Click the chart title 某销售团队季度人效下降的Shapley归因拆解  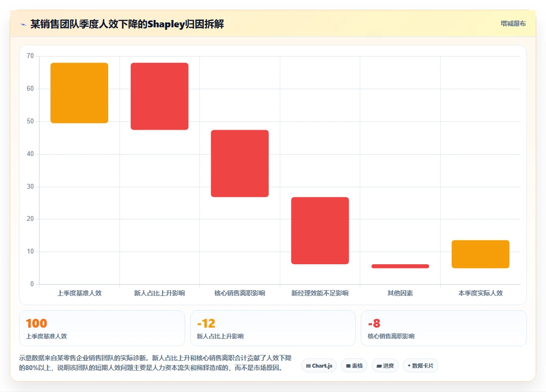[x=127, y=24]
